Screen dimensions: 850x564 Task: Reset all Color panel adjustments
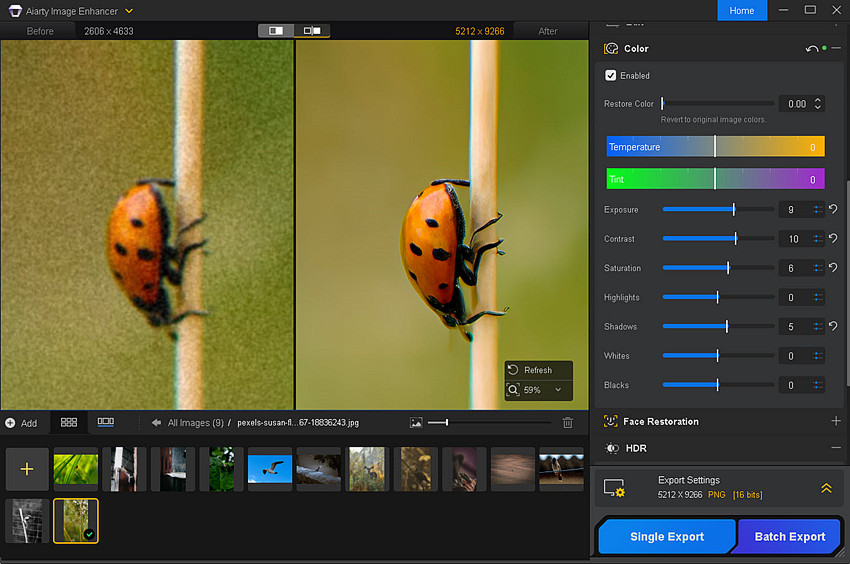(x=812, y=49)
